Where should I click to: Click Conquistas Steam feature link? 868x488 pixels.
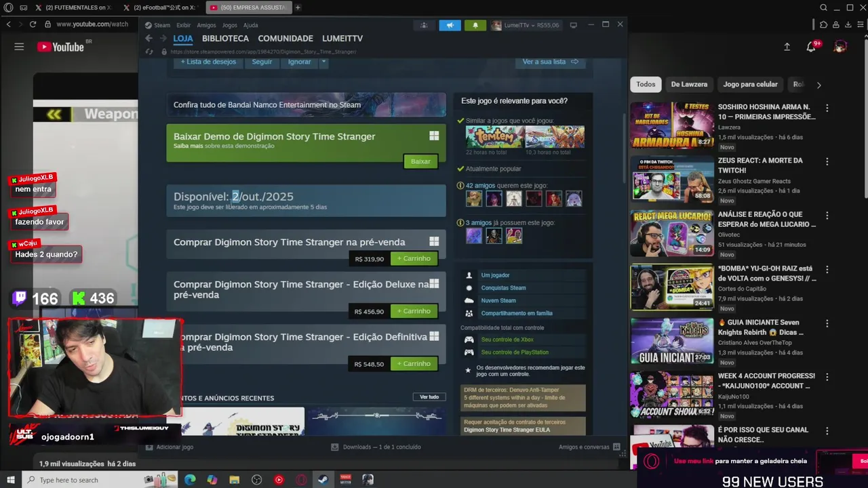pyautogui.click(x=503, y=288)
